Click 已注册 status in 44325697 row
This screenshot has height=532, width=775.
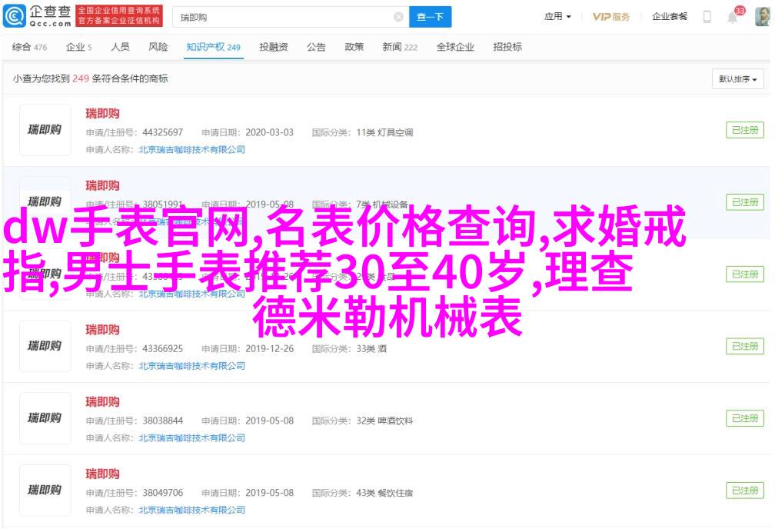coord(745,130)
